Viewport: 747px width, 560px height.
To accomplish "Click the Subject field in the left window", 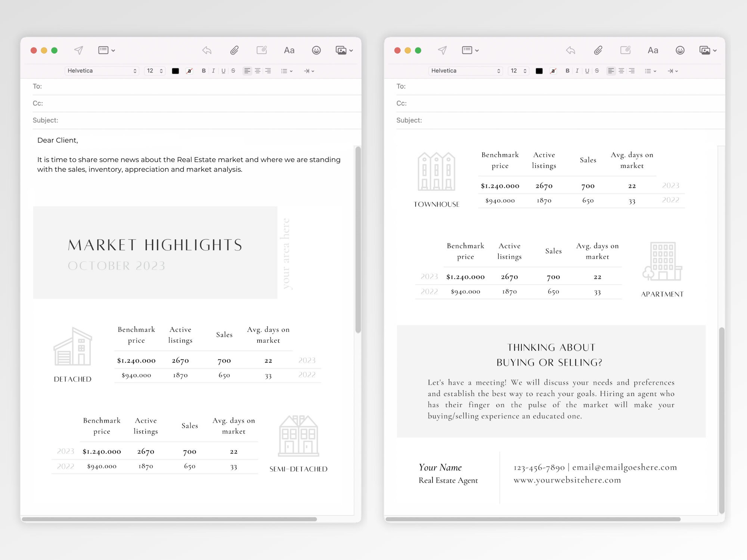I will click(x=149, y=120).
